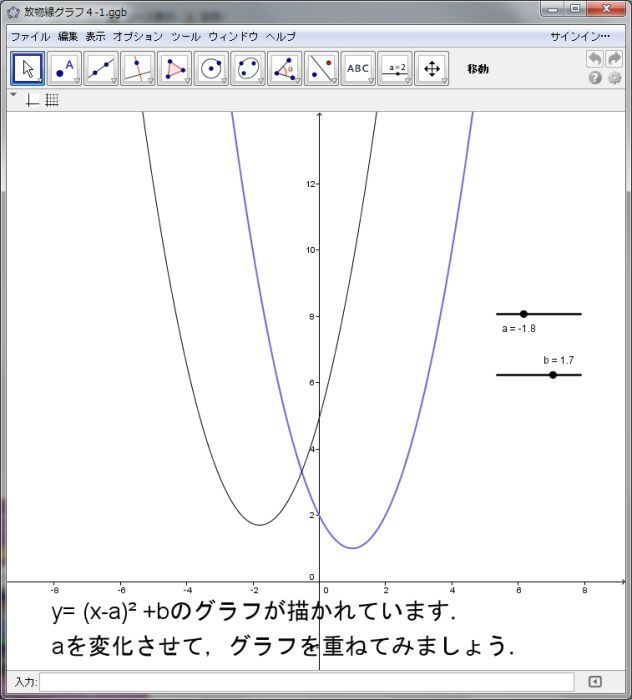Open the input bar help arrow button
Screen dimensions: 632x700
[595, 682]
